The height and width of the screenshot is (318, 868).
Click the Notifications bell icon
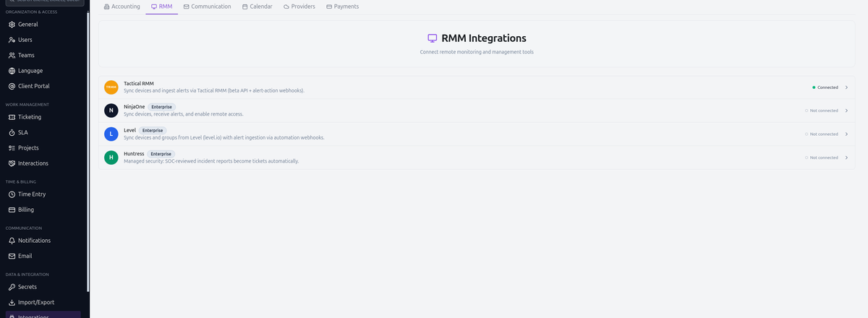12,241
